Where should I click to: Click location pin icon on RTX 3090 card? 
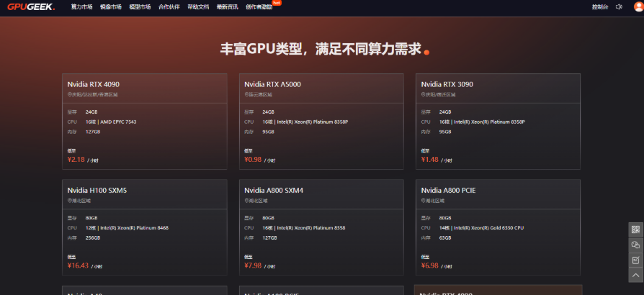[x=423, y=94]
